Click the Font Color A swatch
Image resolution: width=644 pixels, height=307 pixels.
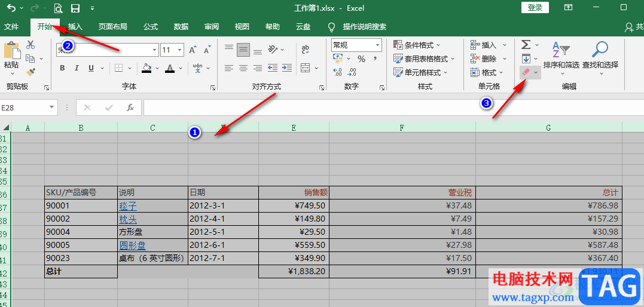[169, 67]
